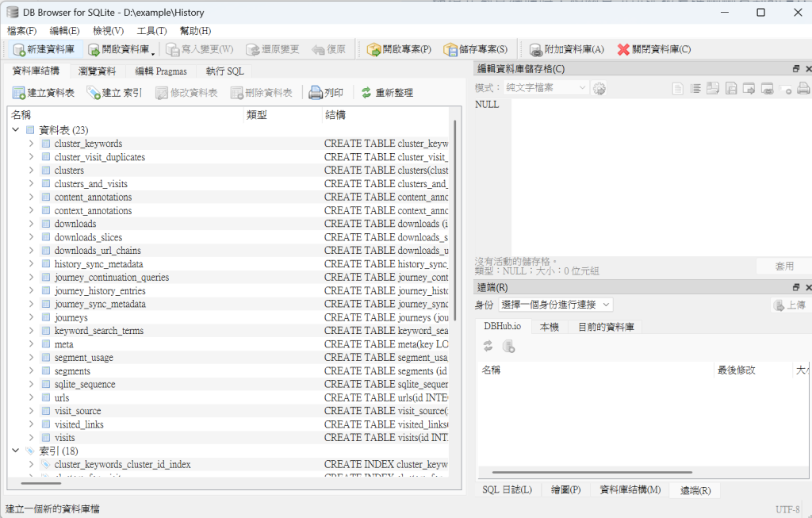The image size is (812, 518).
Task: Click 列印 in the structure toolbar
Action: point(326,93)
